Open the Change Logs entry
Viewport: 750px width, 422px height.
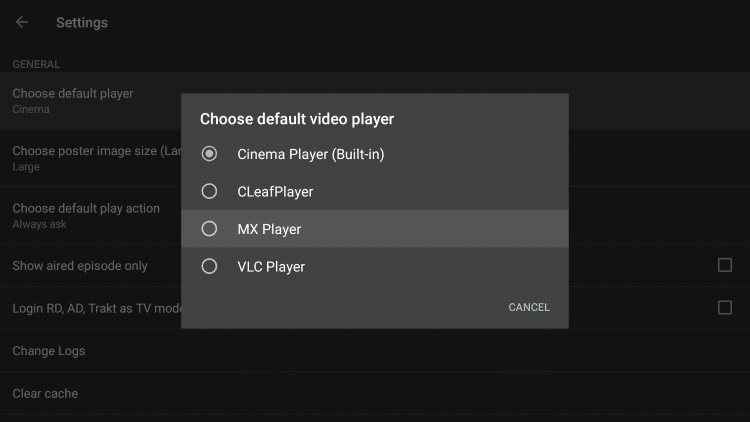pos(375,351)
